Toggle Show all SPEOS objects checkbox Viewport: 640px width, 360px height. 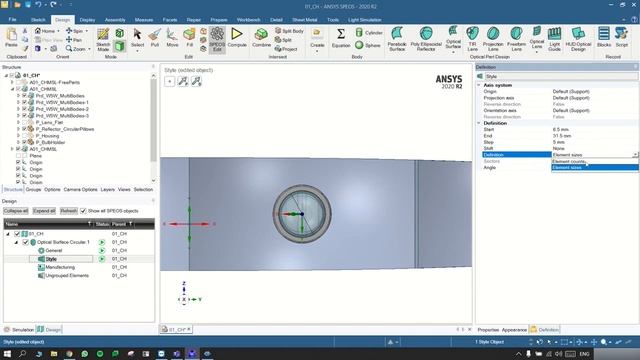[x=83, y=211]
